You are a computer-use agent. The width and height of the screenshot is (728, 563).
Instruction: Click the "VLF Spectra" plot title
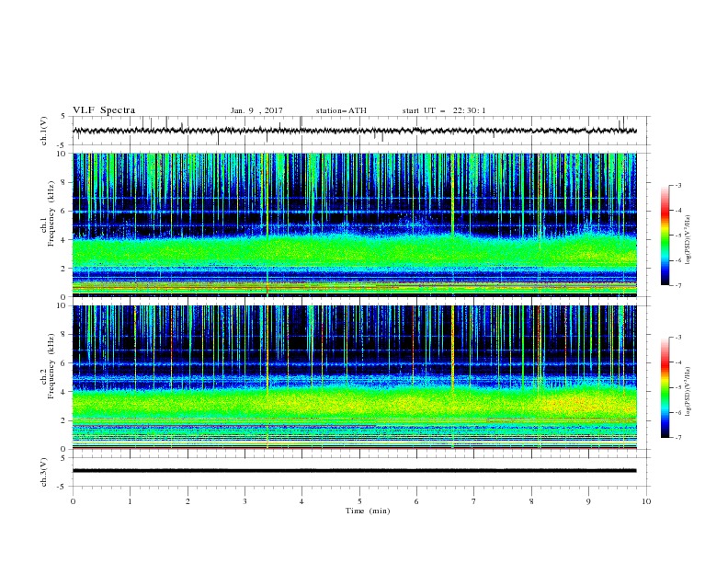tap(104, 110)
